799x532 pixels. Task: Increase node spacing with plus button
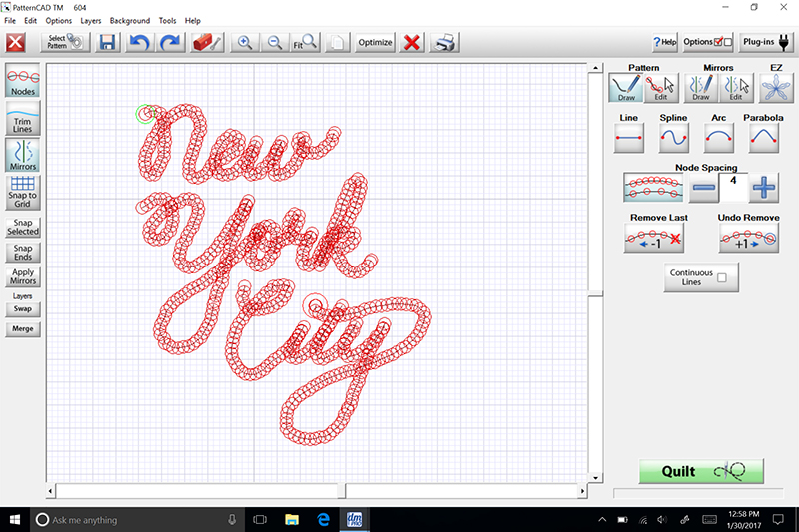click(x=764, y=187)
